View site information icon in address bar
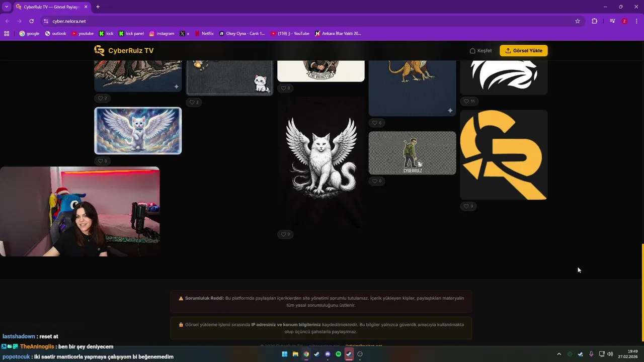Image resolution: width=644 pixels, height=362 pixels. click(46, 21)
